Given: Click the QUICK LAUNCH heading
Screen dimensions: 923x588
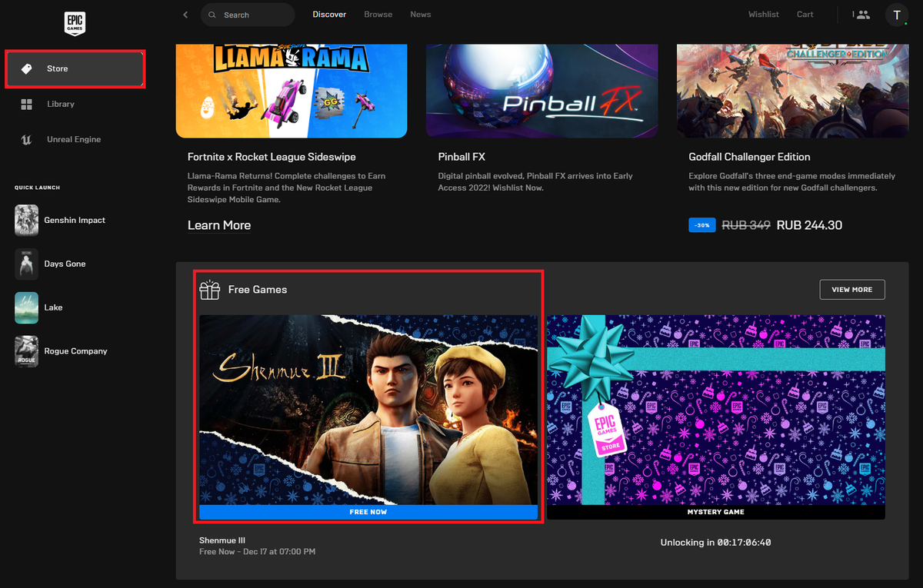Looking at the screenshot, I should pyautogui.click(x=37, y=188).
